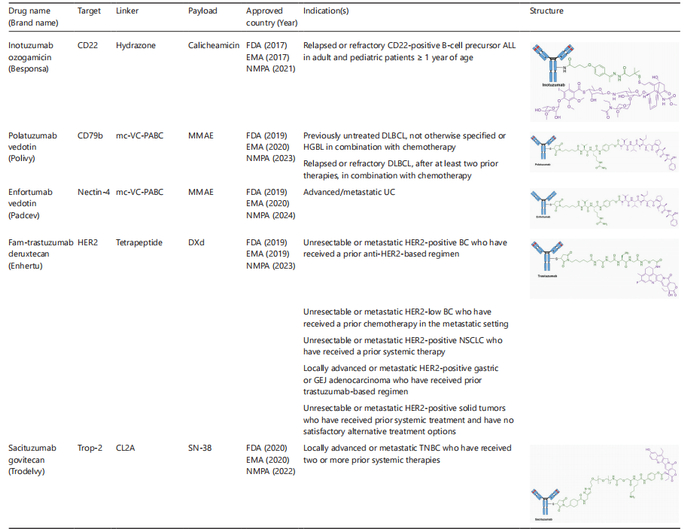This screenshot has width=700, height=529.
Task: Click the drug name 'Sacituzumab govitecan (Trodelvy)'
Action: [32, 460]
